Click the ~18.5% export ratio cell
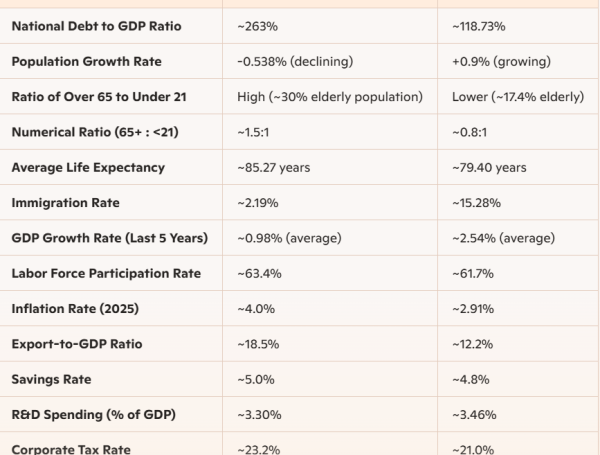Image resolution: width=600 pixels, height=455 pixels. pos(255,343)
